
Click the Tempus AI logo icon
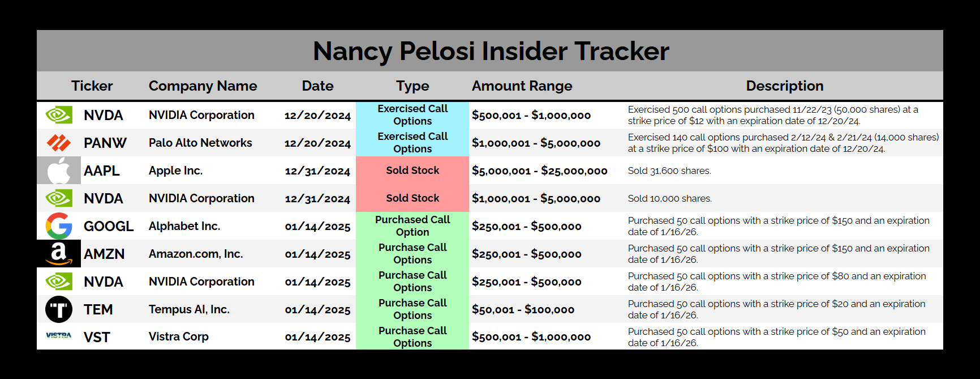pyautogui.click(x=59, y=309)
